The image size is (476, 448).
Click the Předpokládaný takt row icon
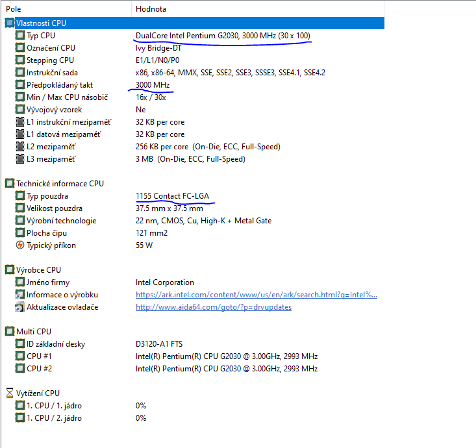20,84
